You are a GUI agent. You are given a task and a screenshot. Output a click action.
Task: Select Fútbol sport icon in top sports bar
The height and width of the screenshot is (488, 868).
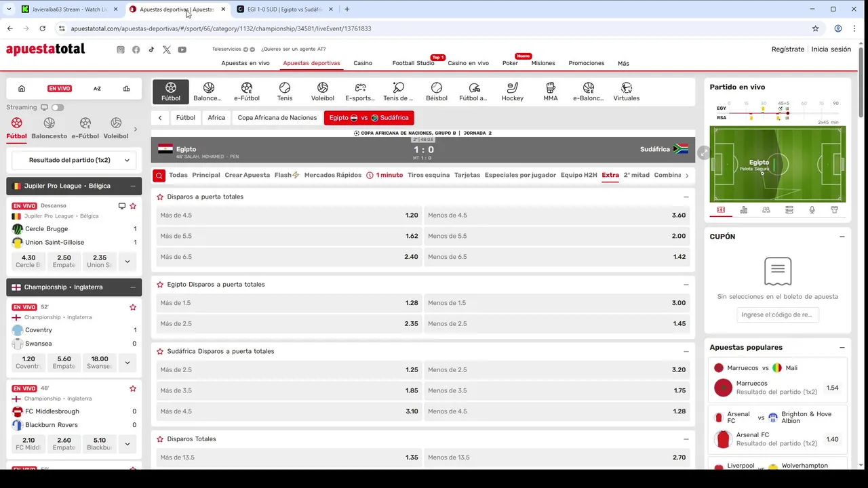pyautogui.click(x=171, y=91)
